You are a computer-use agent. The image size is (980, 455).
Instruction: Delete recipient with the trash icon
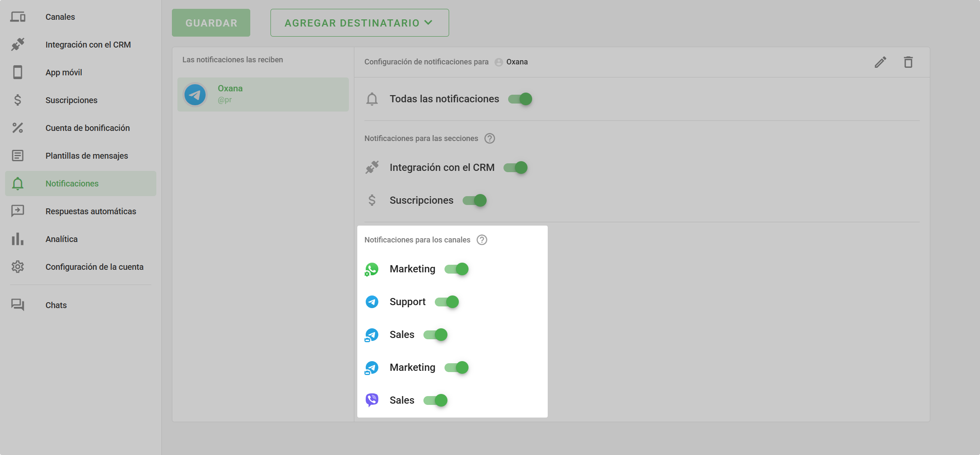point(908,62)
